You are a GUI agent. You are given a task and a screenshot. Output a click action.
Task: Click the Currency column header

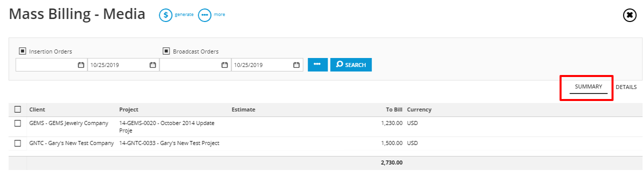[x=419, y=109]
